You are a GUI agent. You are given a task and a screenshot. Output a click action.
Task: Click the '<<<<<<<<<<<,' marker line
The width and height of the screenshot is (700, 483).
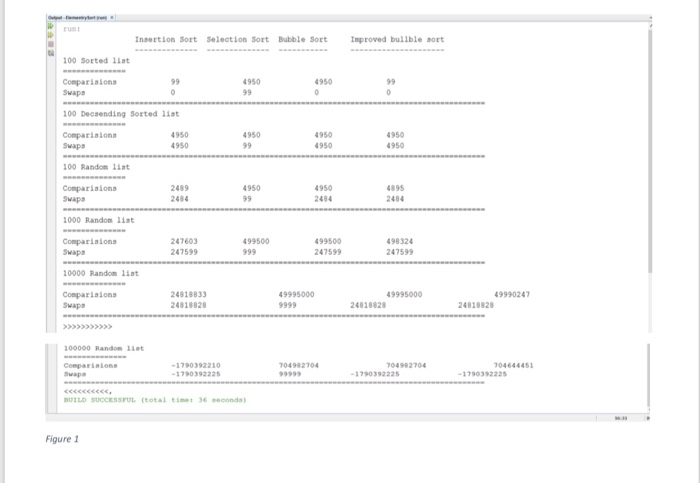pos(88,391)
